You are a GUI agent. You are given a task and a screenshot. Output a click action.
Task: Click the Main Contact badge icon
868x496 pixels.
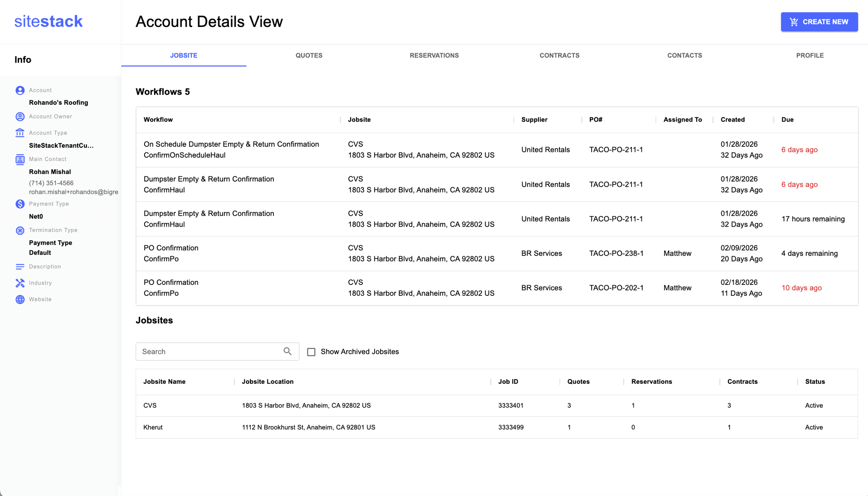pos(20,159)
